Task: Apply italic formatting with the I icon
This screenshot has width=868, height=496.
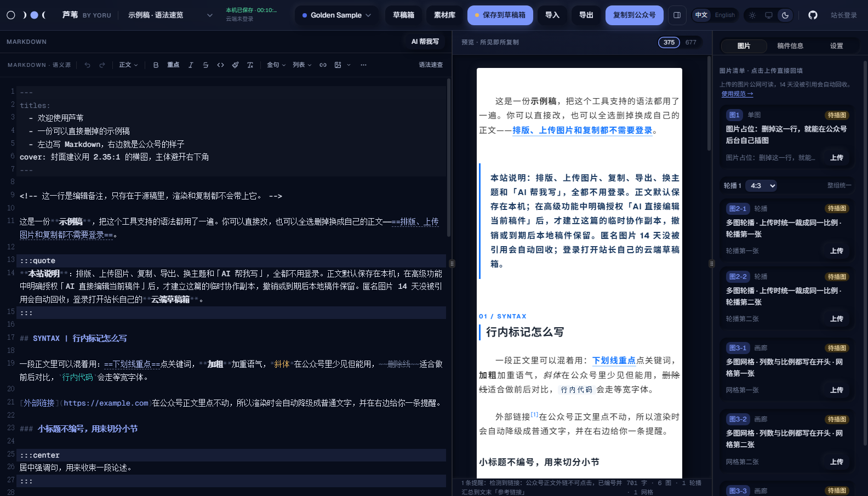Action: coord(191,65)
